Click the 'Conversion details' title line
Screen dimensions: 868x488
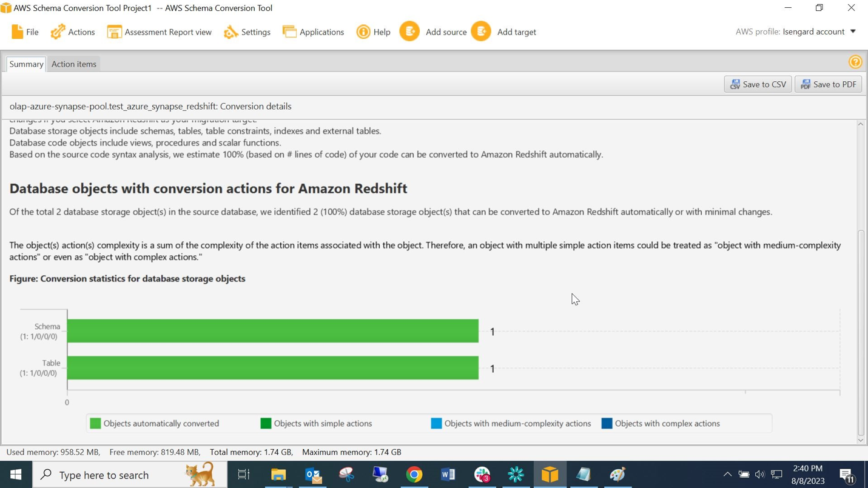coord(150,106)
